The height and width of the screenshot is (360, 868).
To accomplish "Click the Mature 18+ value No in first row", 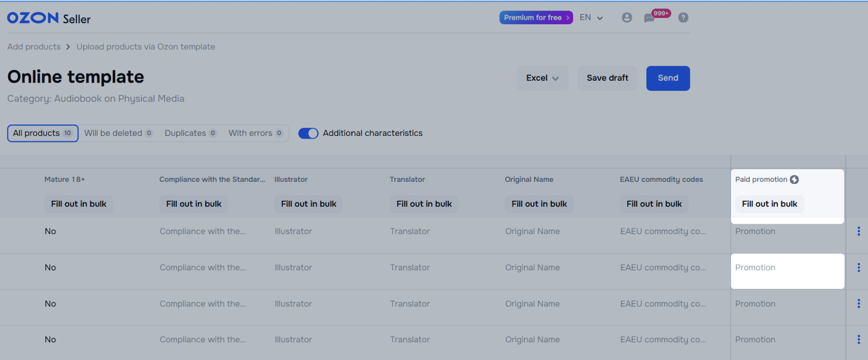I will [50, 231].
